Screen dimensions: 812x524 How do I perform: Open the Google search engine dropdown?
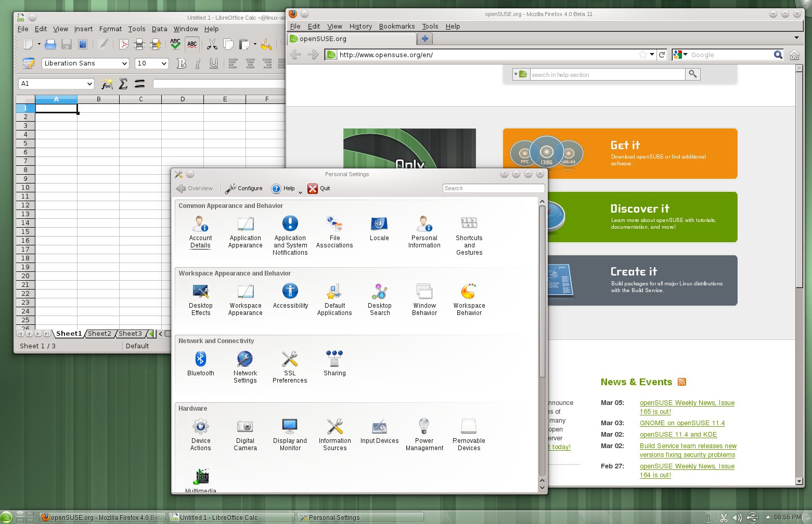(x=685, y=55)
